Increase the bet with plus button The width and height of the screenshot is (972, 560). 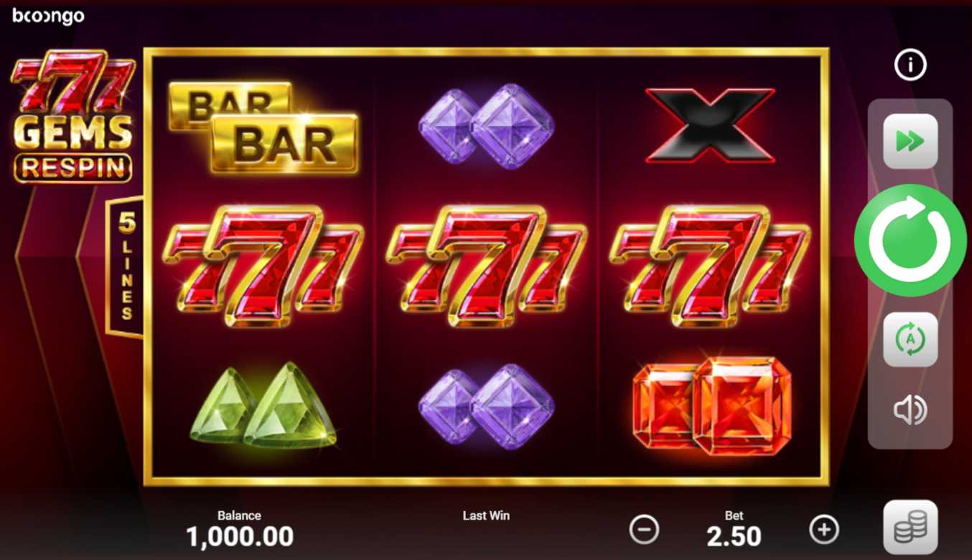pos(824,530)
